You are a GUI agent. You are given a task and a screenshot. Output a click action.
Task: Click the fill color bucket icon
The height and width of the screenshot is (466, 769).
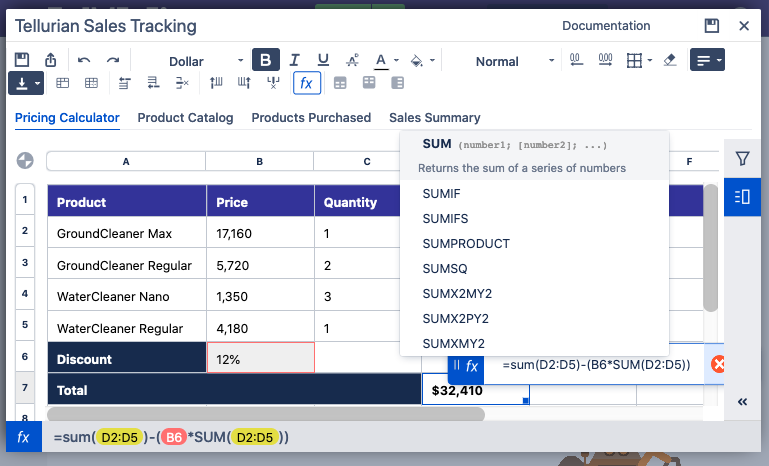click(416, 60)
